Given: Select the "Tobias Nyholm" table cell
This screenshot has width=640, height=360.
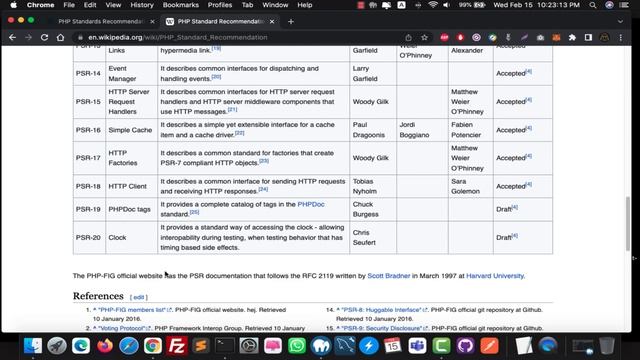Looking at the screenshot, I should click(373, 186).
